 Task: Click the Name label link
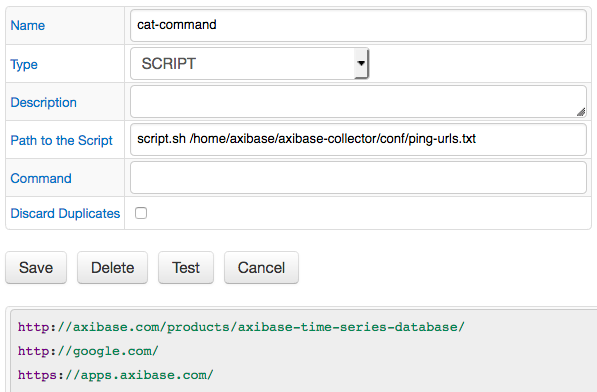(27, 25)
